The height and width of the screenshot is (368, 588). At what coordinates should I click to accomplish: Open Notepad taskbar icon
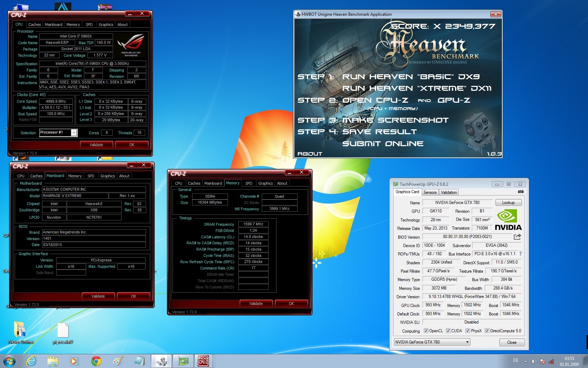pos(139,361)
